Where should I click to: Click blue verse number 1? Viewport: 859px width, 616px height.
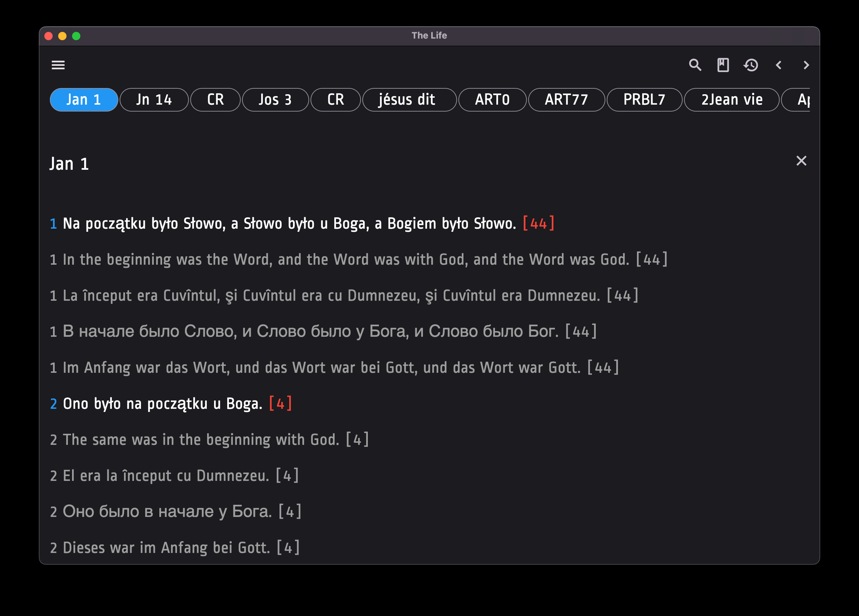click(53, 224)
